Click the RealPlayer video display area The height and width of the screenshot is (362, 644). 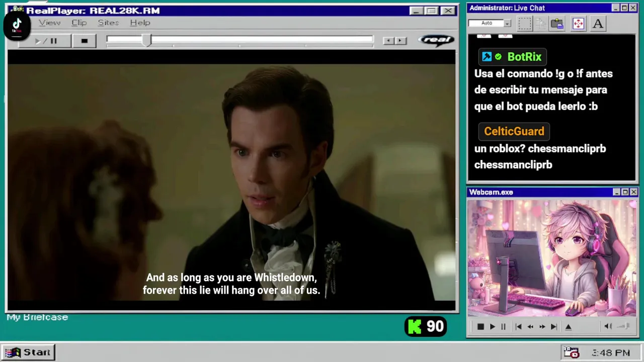coord(231,180)
